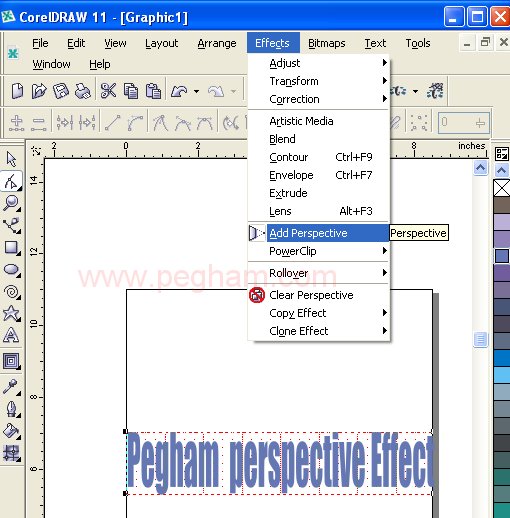The image size is (510, 518).
Task: Click the Print icon
Action: tap(82, 91)
